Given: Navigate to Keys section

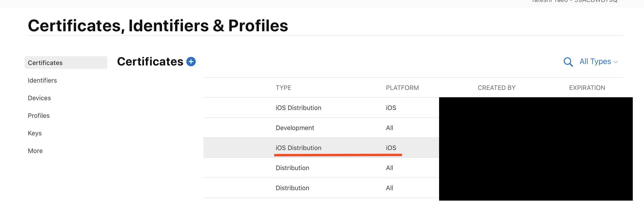Looking at the screenshot, I should click(35, 133).
